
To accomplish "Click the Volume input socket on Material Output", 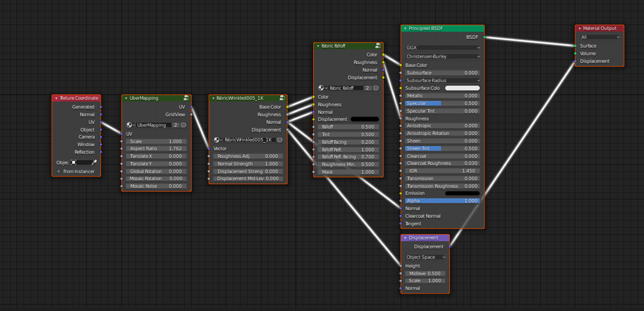I will click(x=575, y=53).
